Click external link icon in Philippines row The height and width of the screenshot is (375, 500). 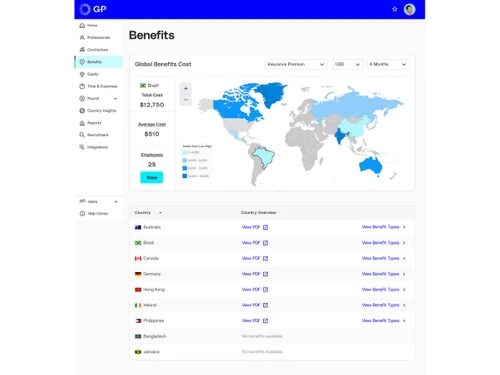[265, 321]
